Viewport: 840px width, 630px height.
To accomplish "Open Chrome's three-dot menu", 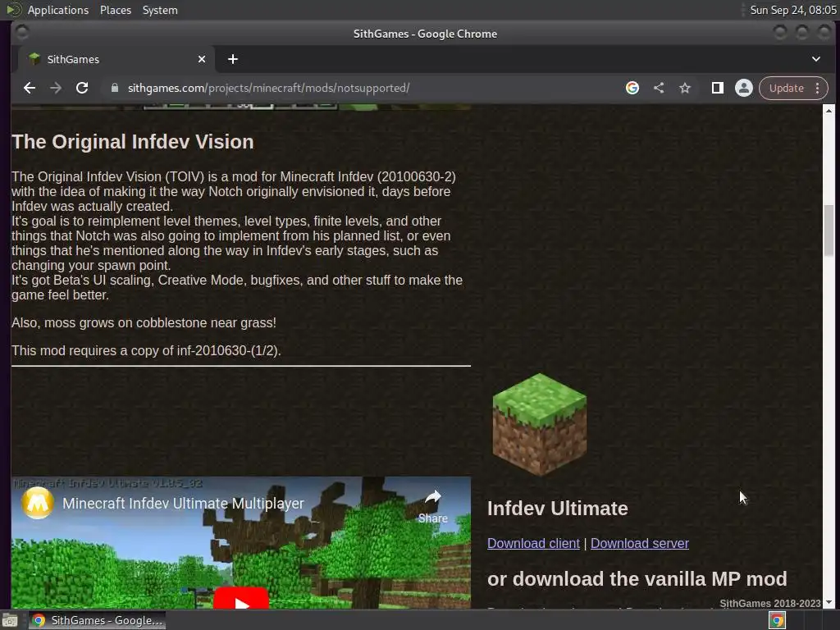I will pos(818,88).
